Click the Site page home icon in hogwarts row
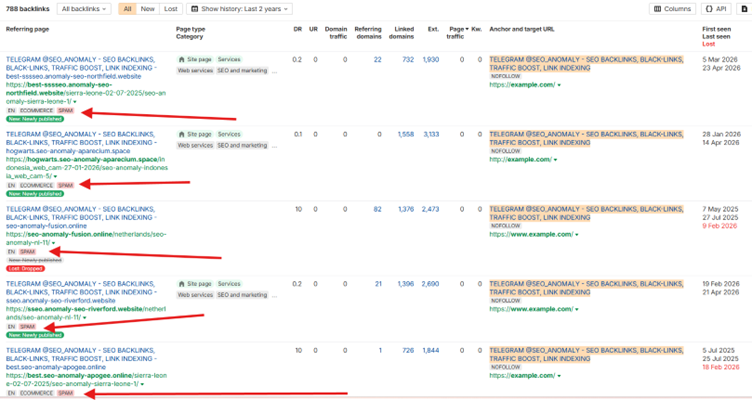752x400 pixels. click(x=181, y=134)
